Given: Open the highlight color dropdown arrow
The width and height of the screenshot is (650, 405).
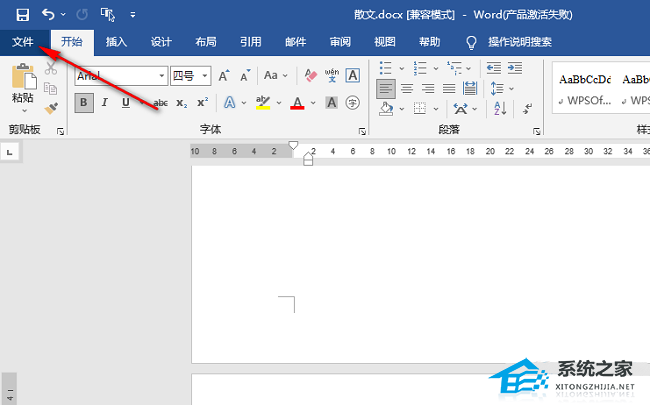Looking at the screenshot, I should point(279,103).
